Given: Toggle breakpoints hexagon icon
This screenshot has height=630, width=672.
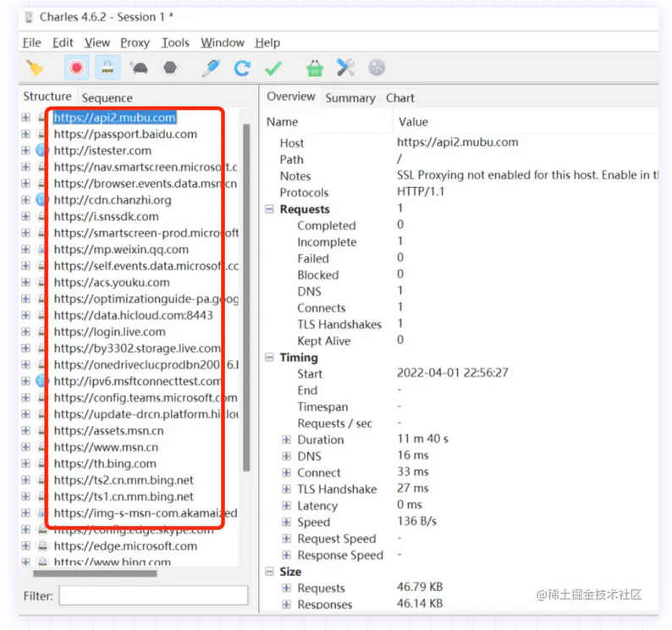Looking at the screenshot, I should (x=170, y=68).
